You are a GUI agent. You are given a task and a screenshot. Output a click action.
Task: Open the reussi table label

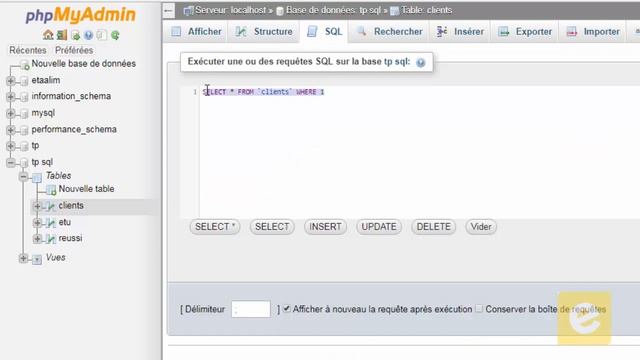coord(70,238)
